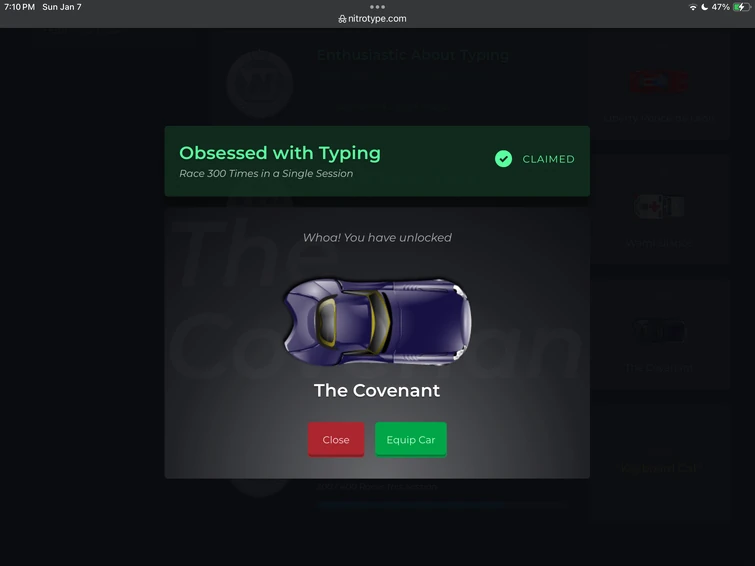Click the dimmed Covenant car thumbnail in sidebar
The width and height of the screenshot is (755, 566).
(x=659, y=331)
